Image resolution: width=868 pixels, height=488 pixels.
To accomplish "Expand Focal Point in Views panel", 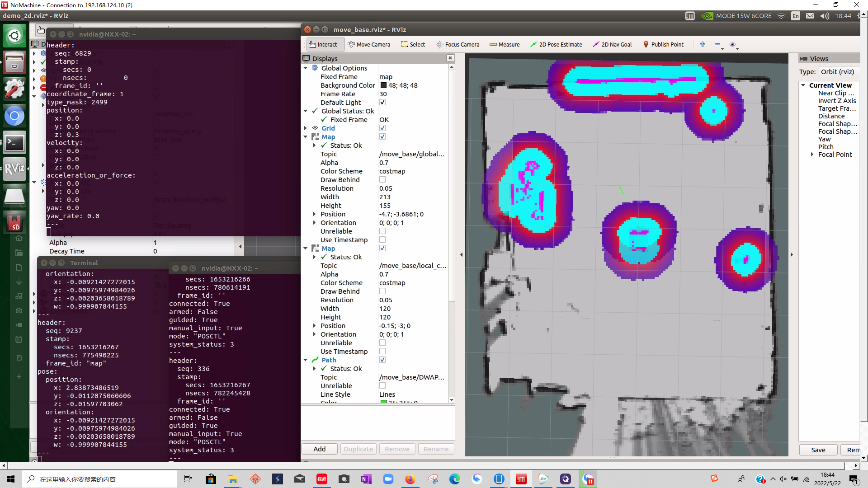I will [812, 155].
